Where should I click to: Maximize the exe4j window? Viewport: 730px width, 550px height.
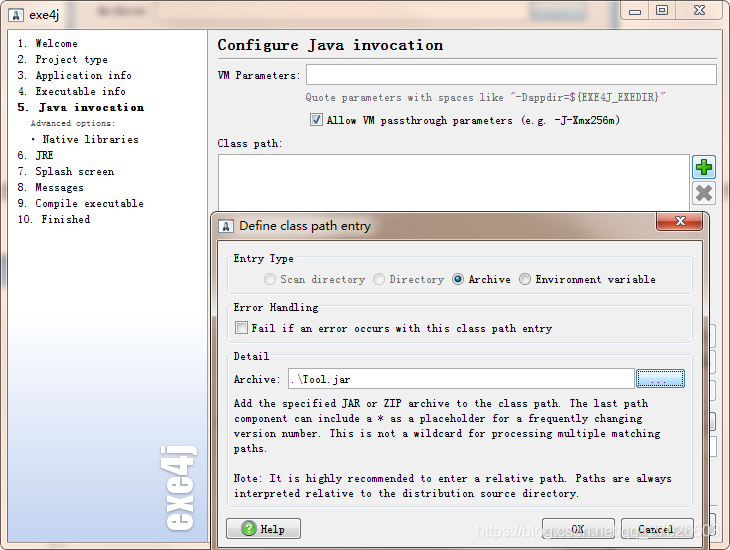coord(662,11)
